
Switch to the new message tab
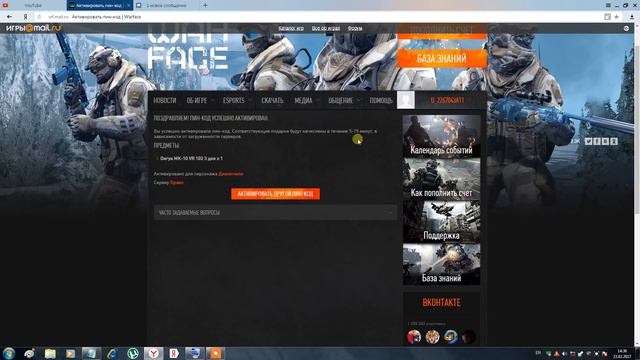pyautogui.click(x=166, y=5)
